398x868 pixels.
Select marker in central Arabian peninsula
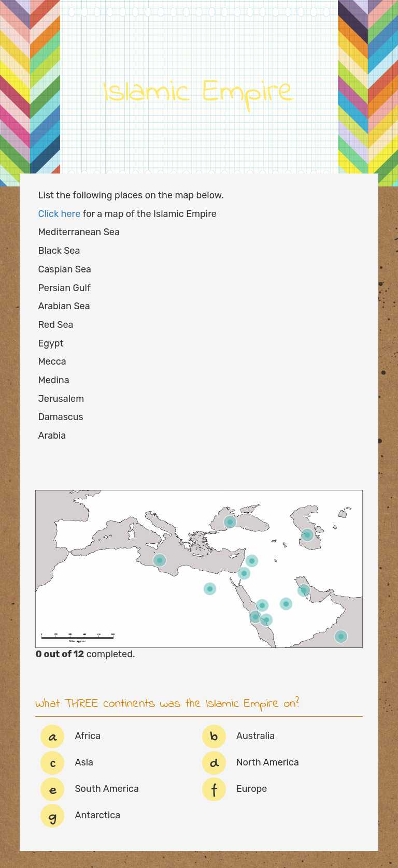coord(286,604)
